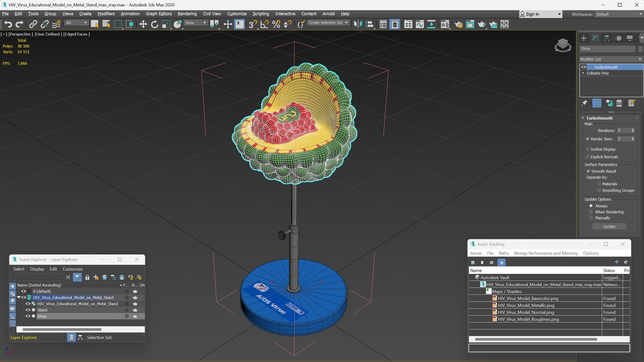644x362 pixels.
Task: Open the View coordinate system dropdown
Action: coord(196,22)
